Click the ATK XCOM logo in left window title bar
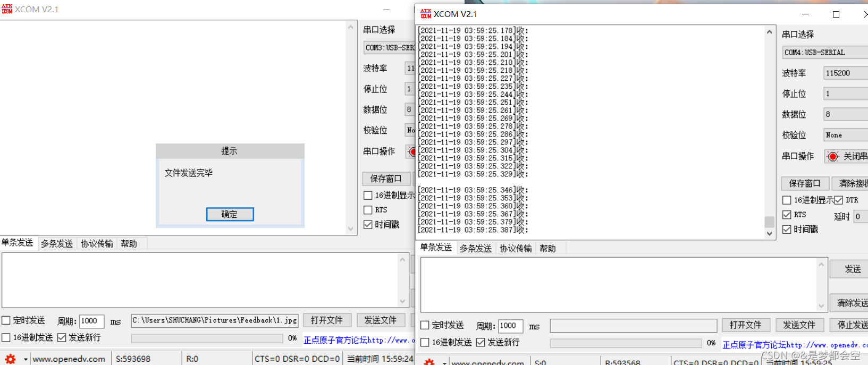 (7, 9)
